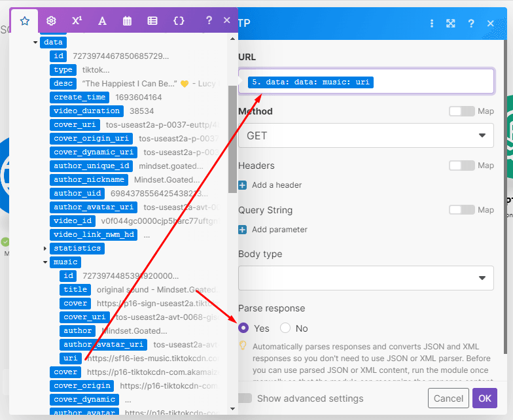Open the Method GET dropdown
Viewport: 513px width, 420px height.
pyautogui.click(x=366, y=135)
